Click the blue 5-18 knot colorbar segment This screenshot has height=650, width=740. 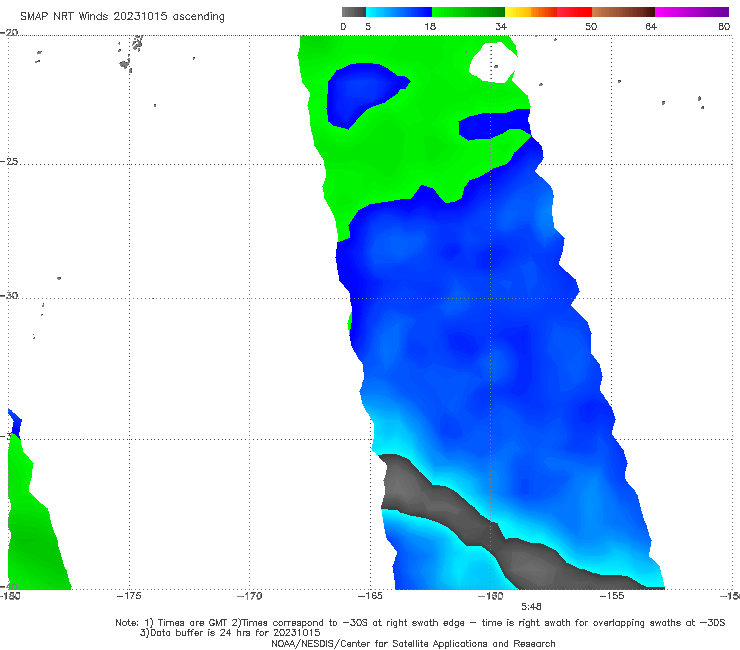(x=399, y=12)
